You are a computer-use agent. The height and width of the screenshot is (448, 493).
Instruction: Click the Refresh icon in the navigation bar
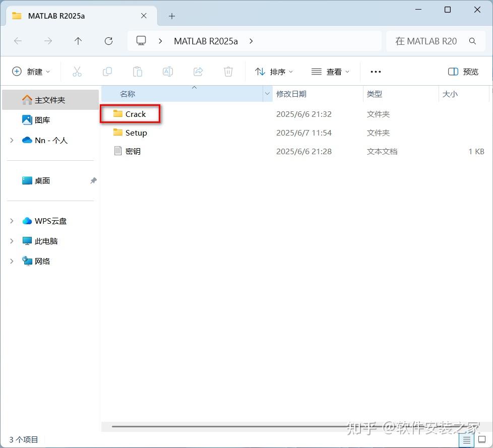108,41
